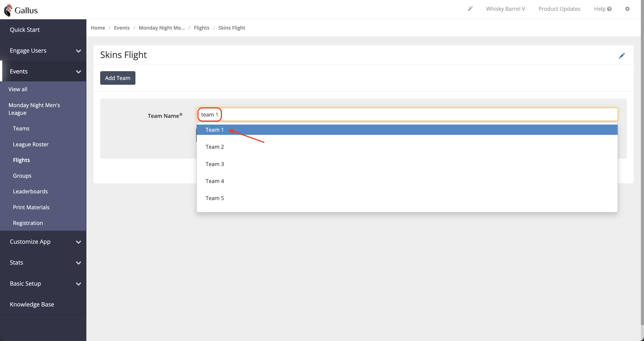Click Skins Flight breadcrumb

(x=232, y=28)
